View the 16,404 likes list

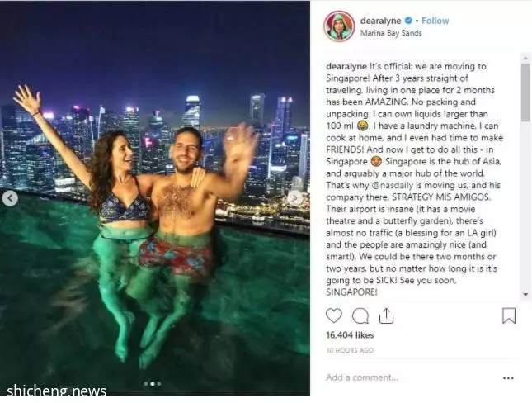[x=350, y=335]
